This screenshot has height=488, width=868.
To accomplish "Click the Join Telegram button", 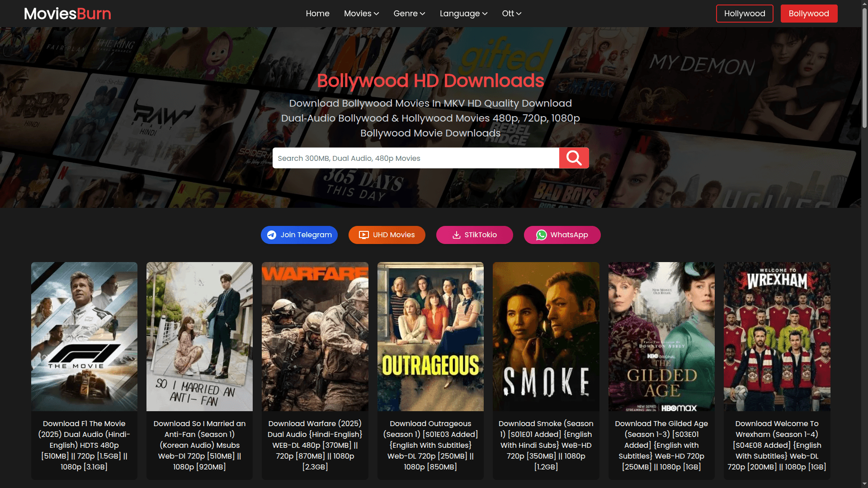I will (299, 235).
